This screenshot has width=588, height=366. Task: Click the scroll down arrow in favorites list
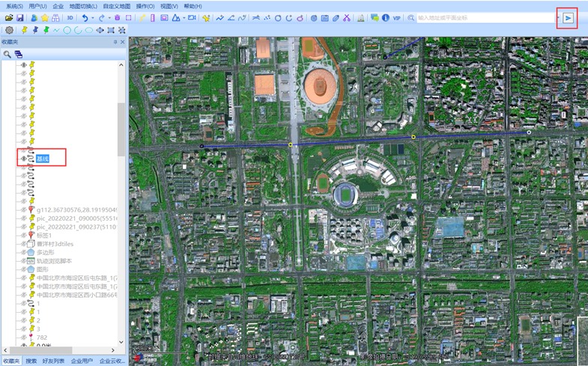point(121,342)
